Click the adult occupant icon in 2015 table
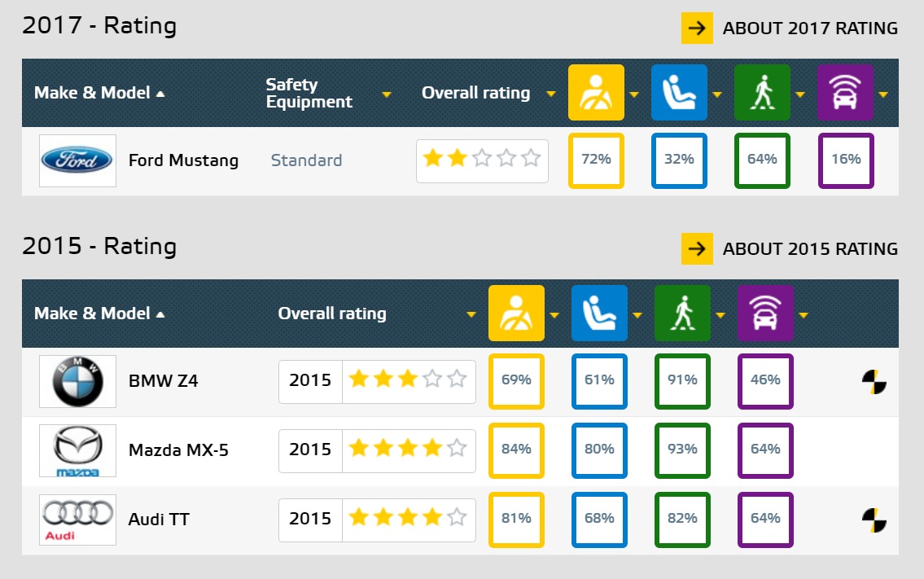 click(x=516, y=313)
